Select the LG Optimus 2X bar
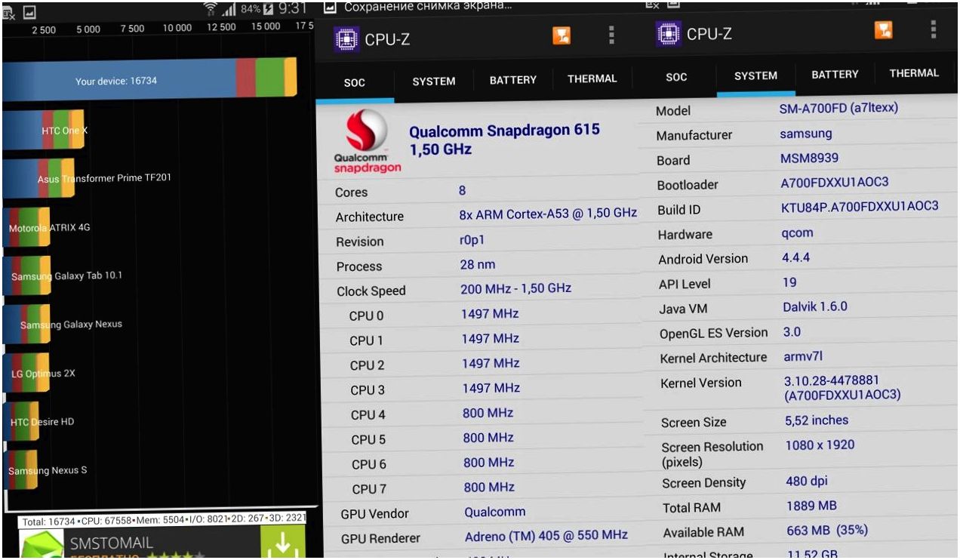This screenshot has width=960, height=560. [x=26, y=373]
